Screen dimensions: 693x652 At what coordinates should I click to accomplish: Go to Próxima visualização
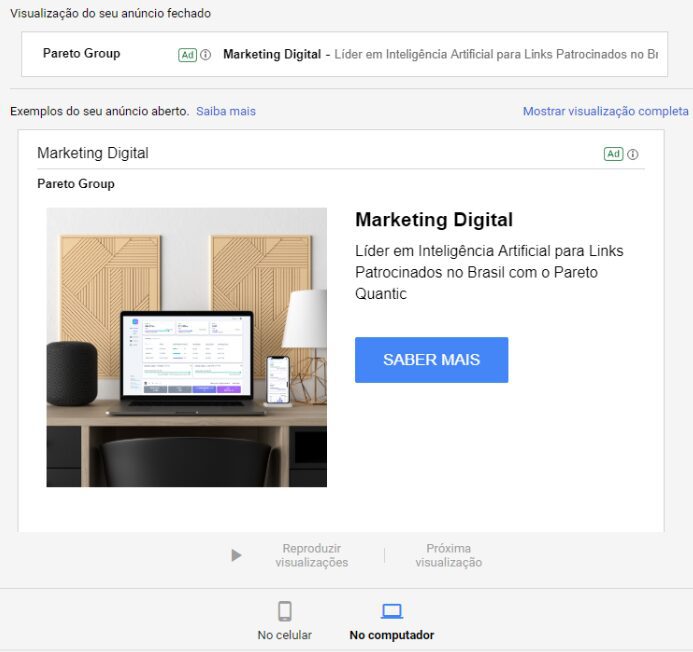[448, 555]
